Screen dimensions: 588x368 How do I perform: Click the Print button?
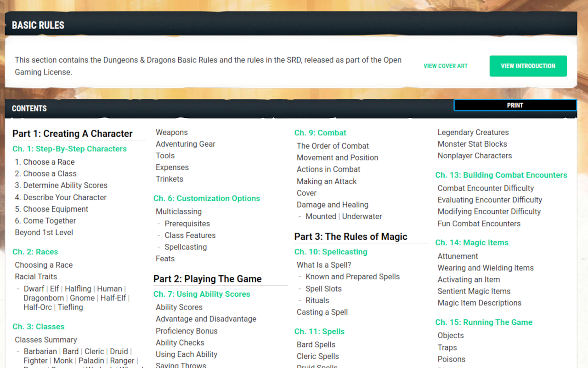tap(515, 105)
